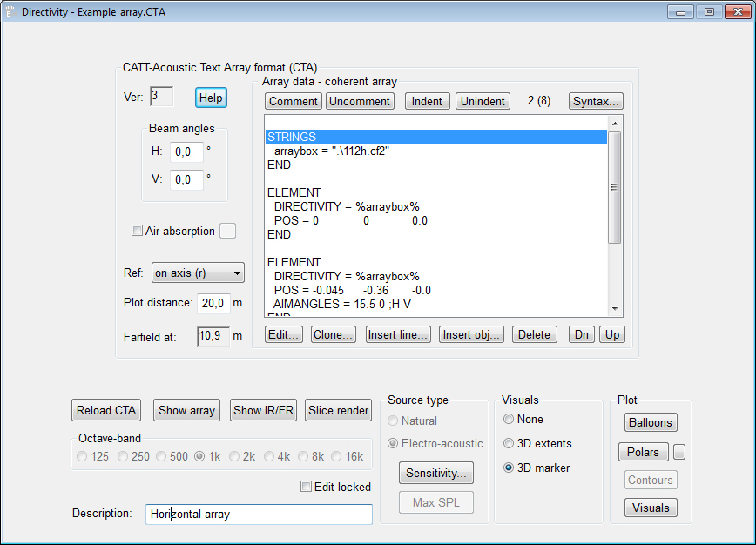756x545 pixels.
Task: Open the Balloons plot
Action: [651, 422]
